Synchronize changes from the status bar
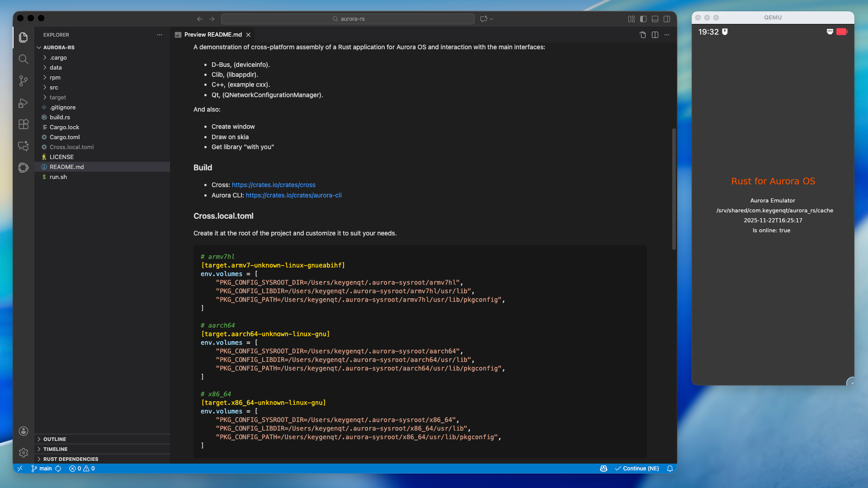The height and width of the screenshot is (488, 868). point(58,469)
